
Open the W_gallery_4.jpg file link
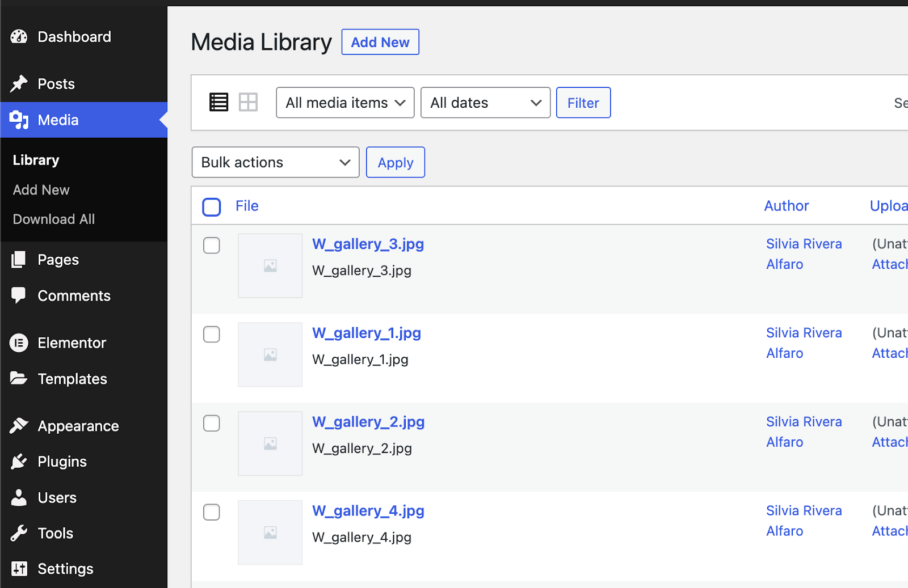(368, 511)
